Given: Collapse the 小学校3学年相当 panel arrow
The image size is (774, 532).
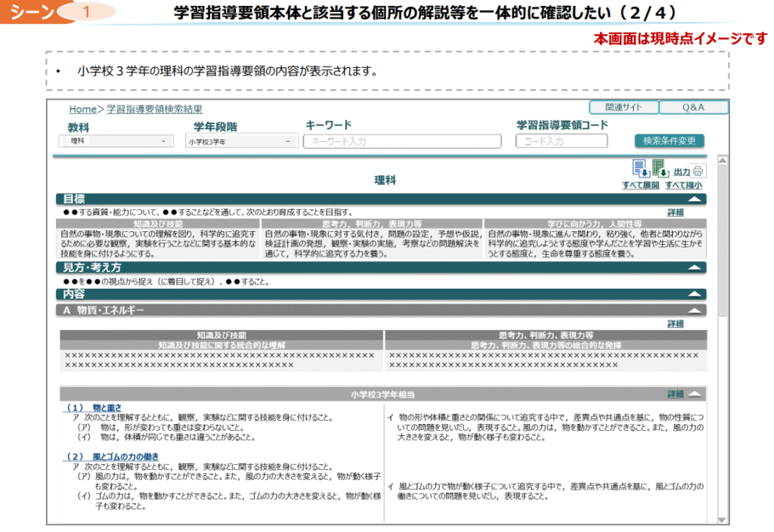Looking at the screenshot, I should click(x=695, y=394).
